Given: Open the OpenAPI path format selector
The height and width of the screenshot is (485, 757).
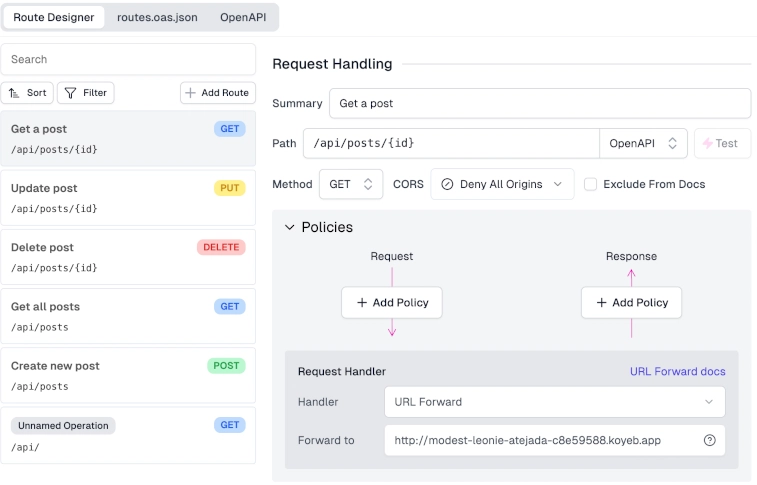Looking at the screenshot, I should coord(643,143).
